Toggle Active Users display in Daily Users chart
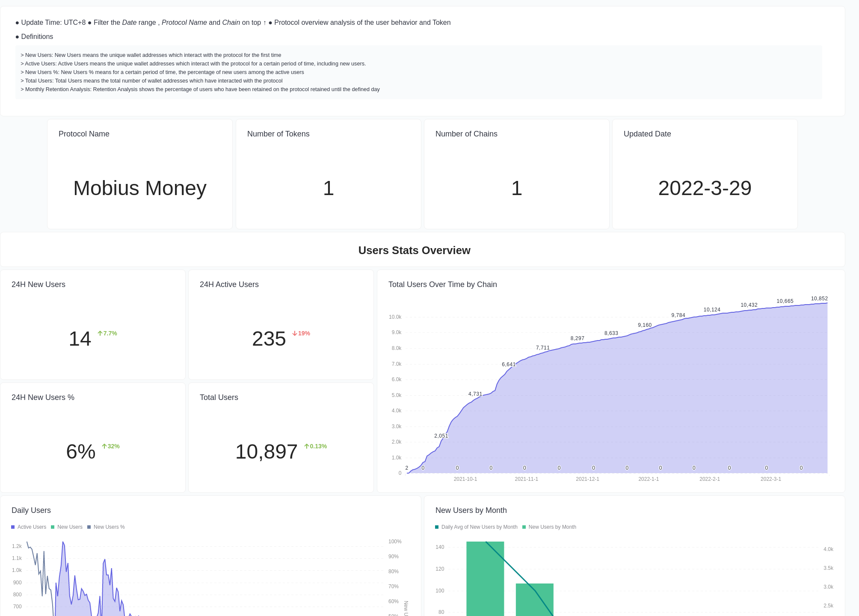 pos(32,527)
